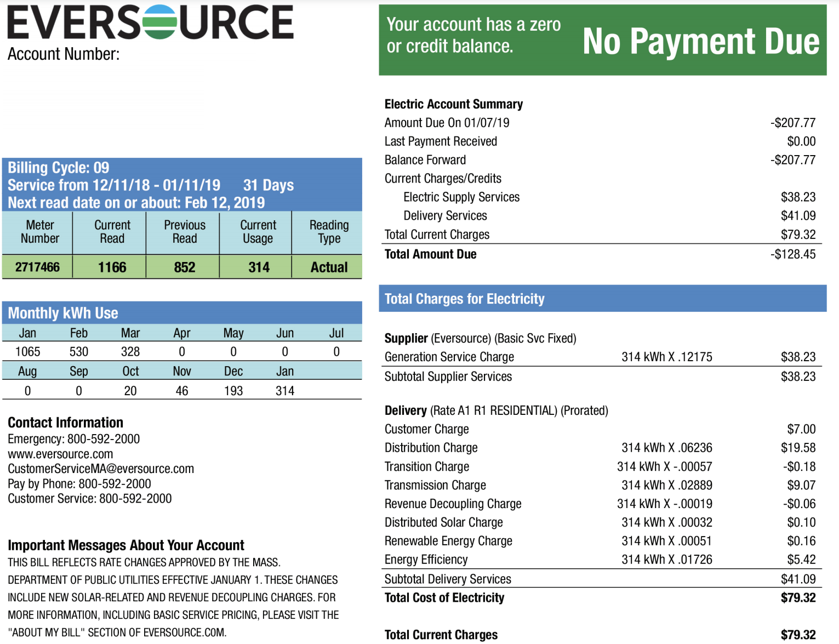Select the "Account Number:" label
This screenshot has height=644, width=839.
click(x=64, y=54)
